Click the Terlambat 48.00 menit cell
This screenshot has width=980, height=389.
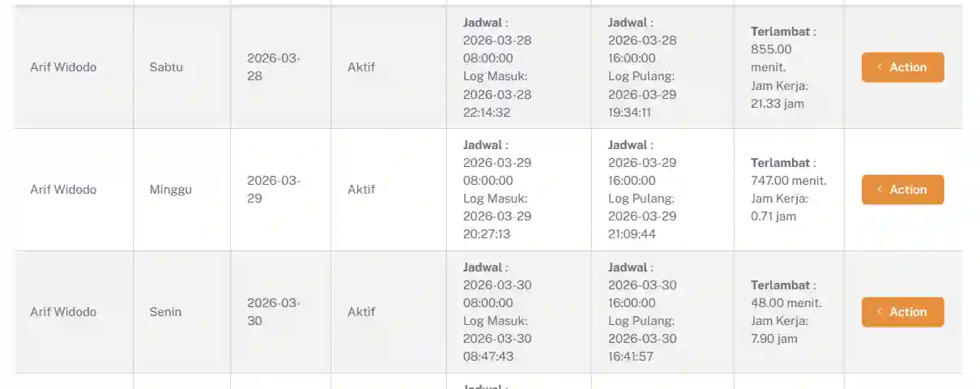(786, 303)
